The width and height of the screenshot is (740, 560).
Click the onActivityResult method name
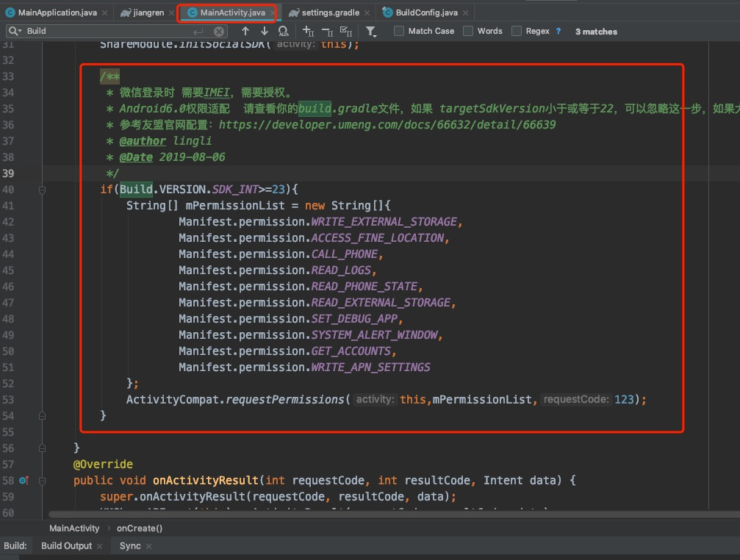click(205, 481)
